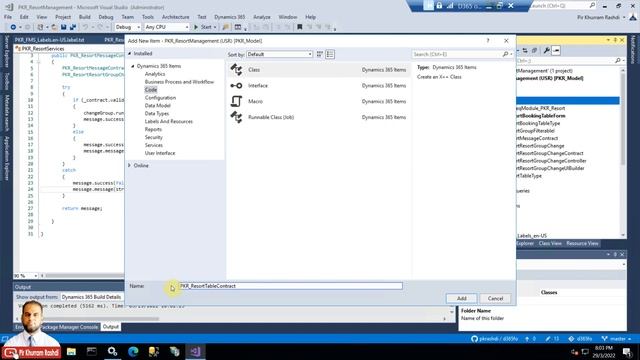Viewport: 640px width, 360px height.
Task: Click the search magnifier in Add New Item
Action: point(505,54)
